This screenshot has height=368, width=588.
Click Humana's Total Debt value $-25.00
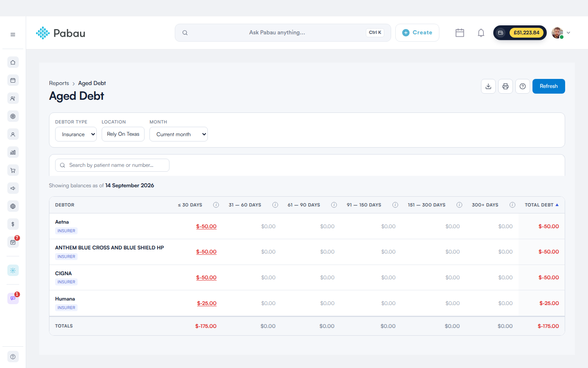coord(549,303)
